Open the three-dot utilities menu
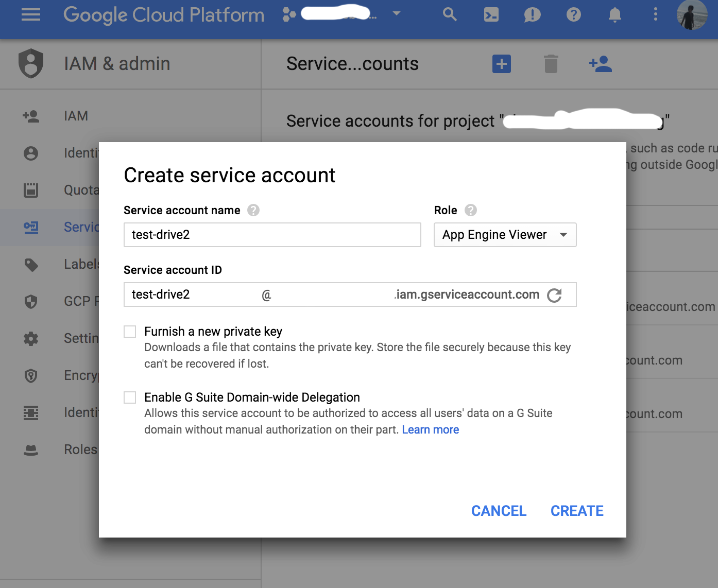This screenshot has width=718, height=588. [655, 14]
